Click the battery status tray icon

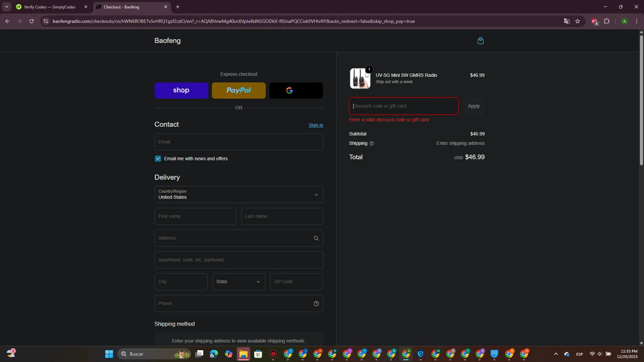(608, 354)
